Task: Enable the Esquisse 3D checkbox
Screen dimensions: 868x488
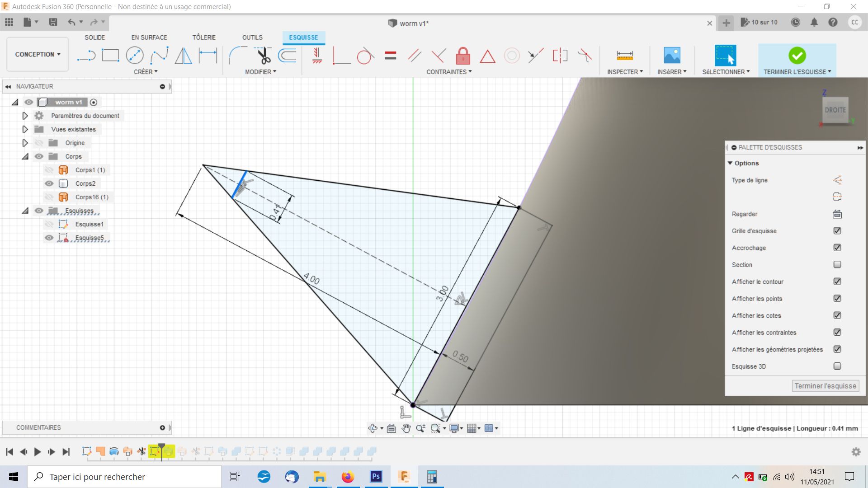Action: coord(837,366)
